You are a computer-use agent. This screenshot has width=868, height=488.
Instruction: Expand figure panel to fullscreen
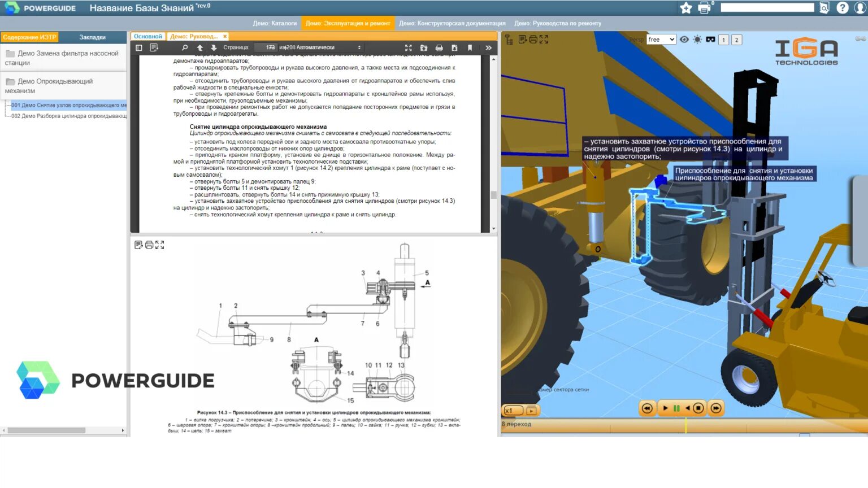pyautogui.click(x=160, y=245)
